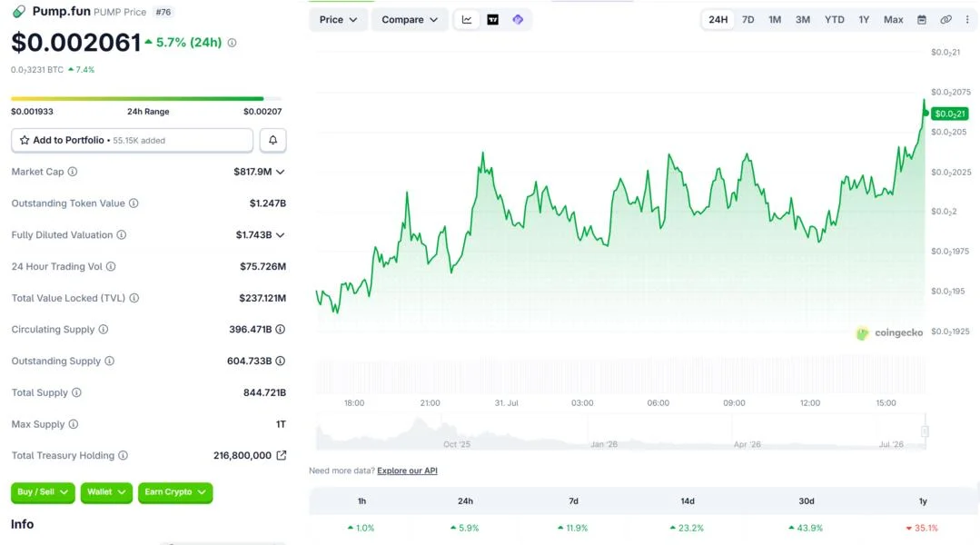
Task: Open info icon beside Outstanding Supply label
Action: click(x=109, y=361)
